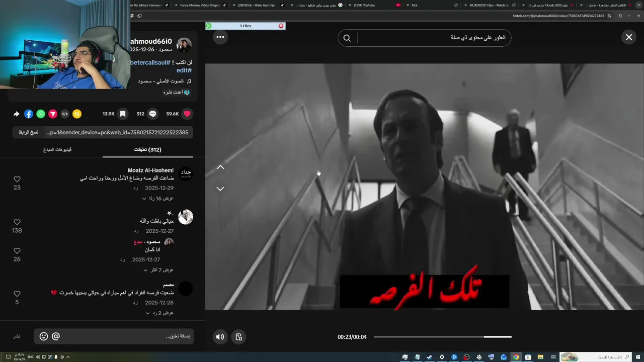644x362 pixels.
Task: Repost via the yellow repost icon
Action: 77,114
